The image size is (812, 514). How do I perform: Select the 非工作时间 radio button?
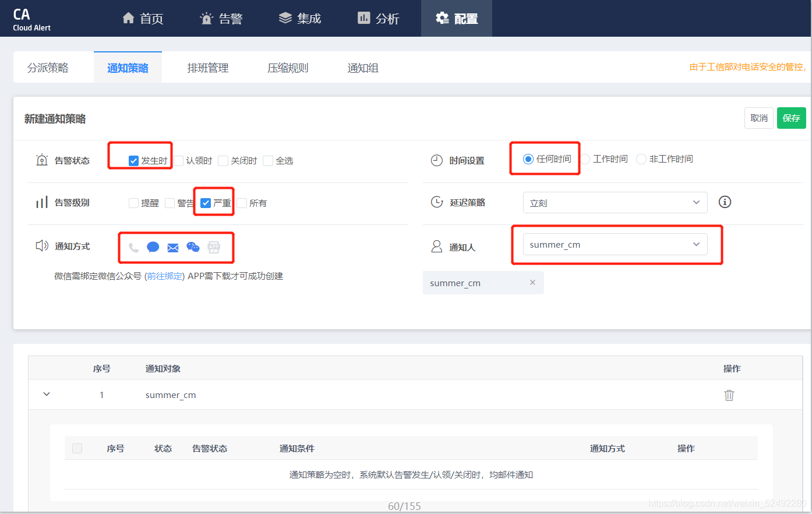point(641,159)
